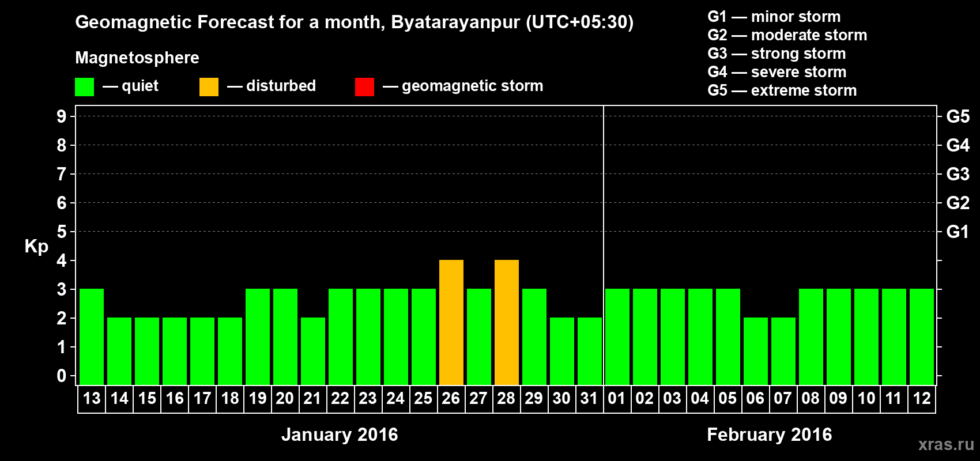Select date label 28 on the axis

(x=507, y=398)
